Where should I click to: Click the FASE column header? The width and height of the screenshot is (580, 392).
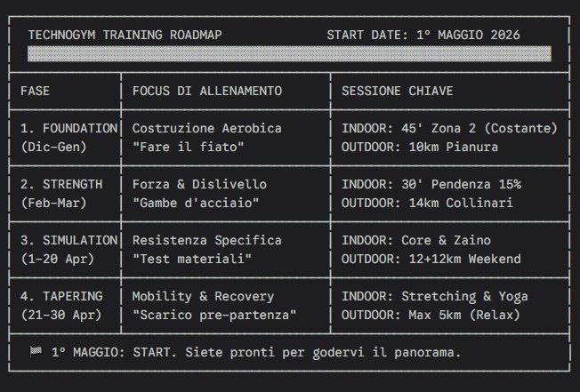pyautogui.click(x=36, y=92)
